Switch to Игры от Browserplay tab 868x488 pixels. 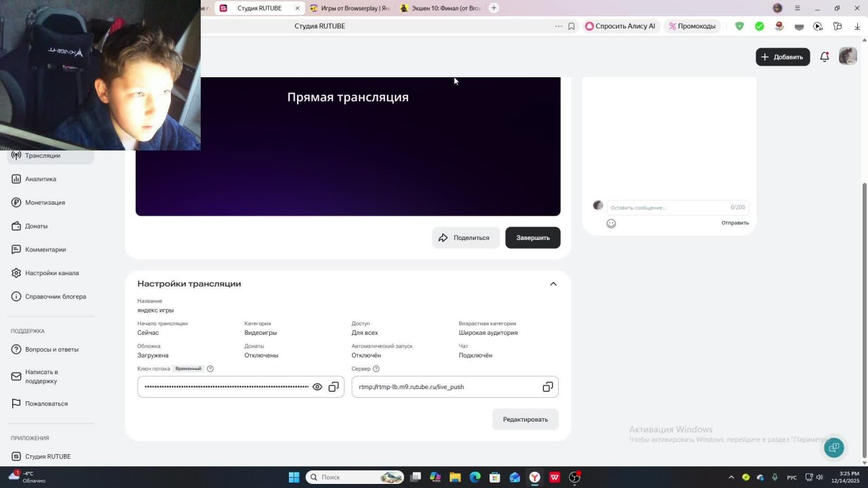point(350,8)
